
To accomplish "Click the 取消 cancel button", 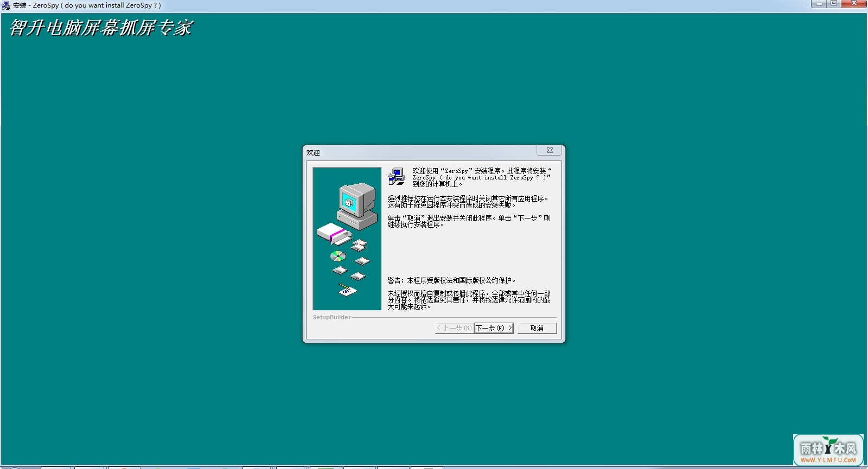I will [537, 328].
